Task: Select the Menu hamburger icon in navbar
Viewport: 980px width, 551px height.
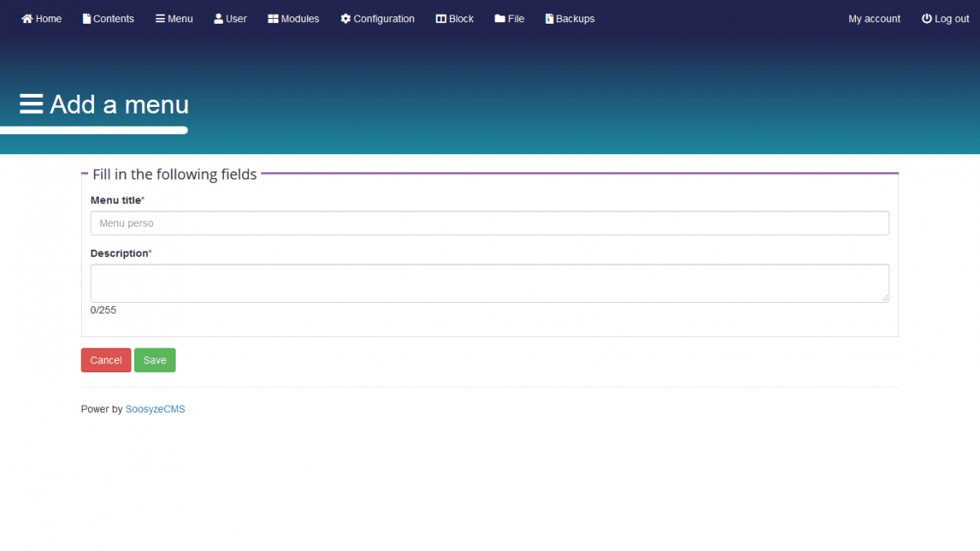Action: (160, 19)
